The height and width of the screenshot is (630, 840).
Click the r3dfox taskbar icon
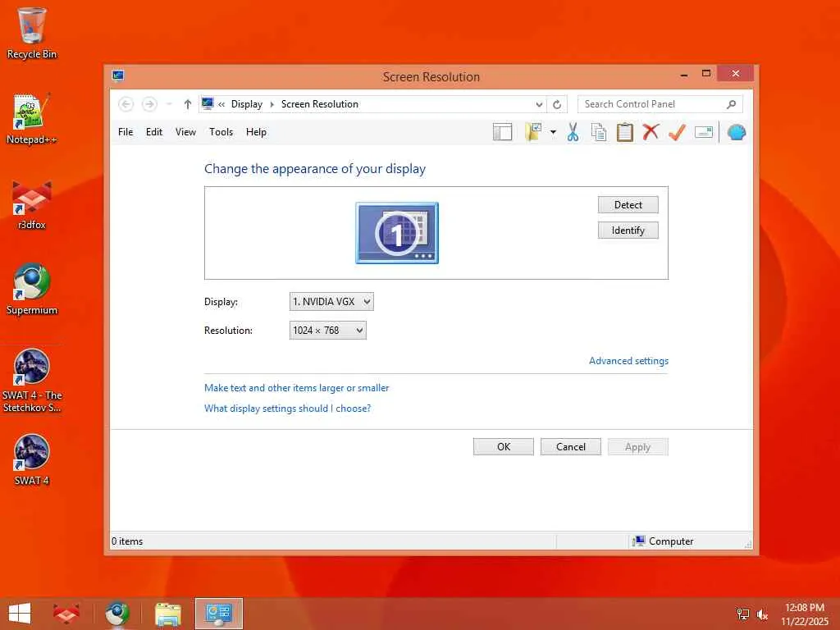click(x=66, y=614)
